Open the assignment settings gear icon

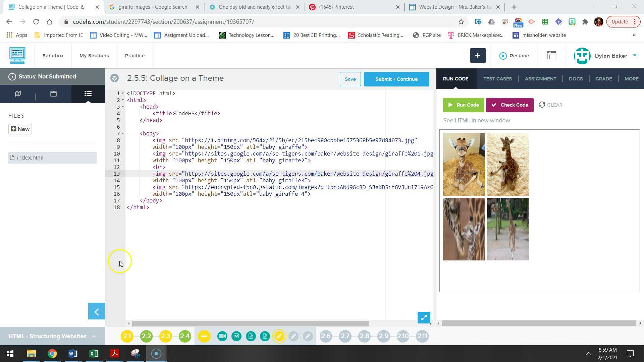click(114, 78)
